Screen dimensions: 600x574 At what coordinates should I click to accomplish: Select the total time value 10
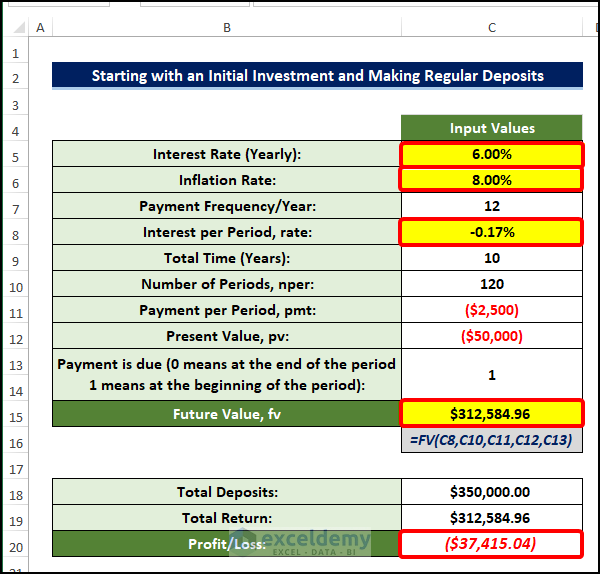[492, 258]
